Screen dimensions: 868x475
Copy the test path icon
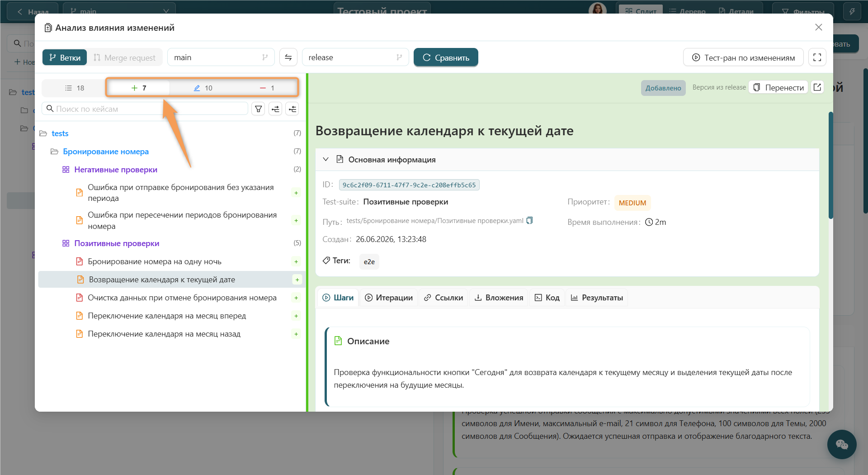530,220
